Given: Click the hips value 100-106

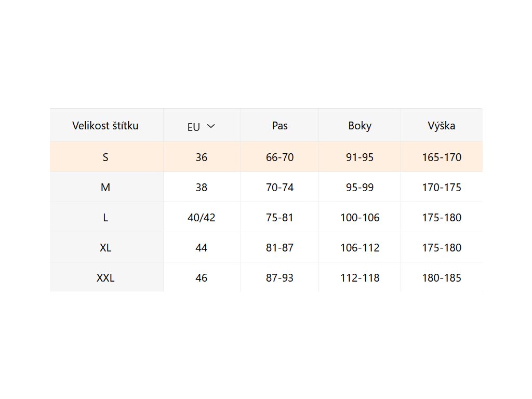Looking at the screenshot, I should click(x=360, y=218).
